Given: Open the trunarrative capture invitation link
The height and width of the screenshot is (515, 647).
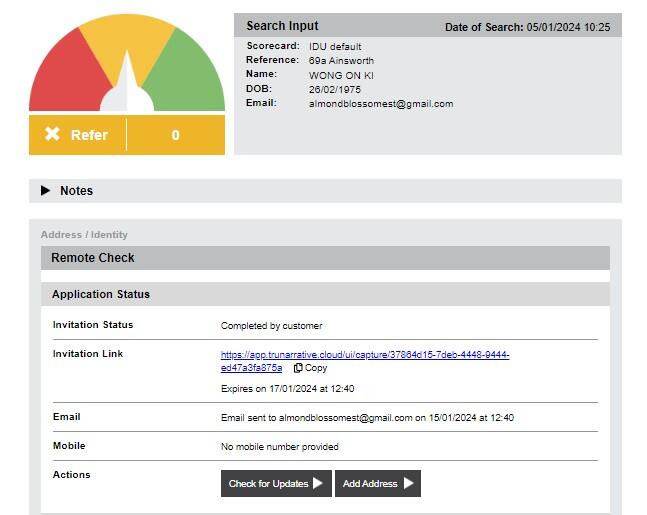Looking at the screenshot, I should 364,355.
